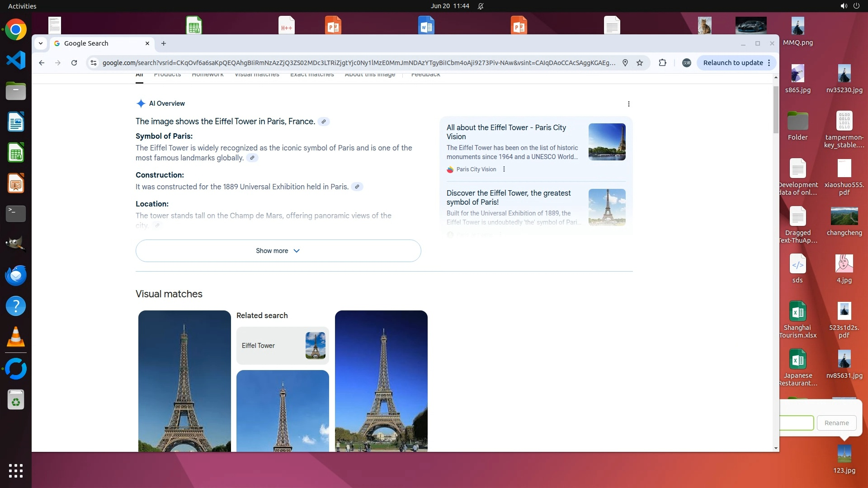Click the location pin icon in address bar
The image size is (868, 488).
[x=625, y=63]
